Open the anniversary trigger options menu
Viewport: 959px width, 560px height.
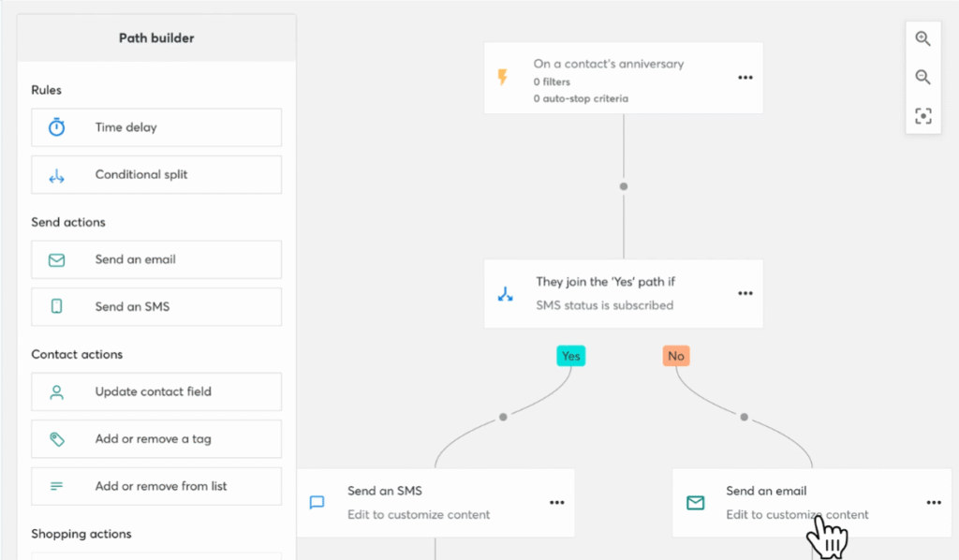[x=745, y=78]
